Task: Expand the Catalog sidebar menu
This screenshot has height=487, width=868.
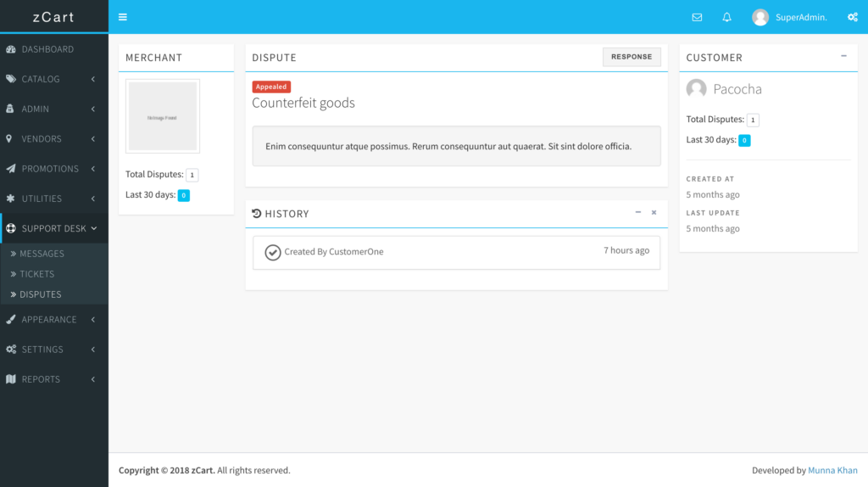Action: coord(53,79)
